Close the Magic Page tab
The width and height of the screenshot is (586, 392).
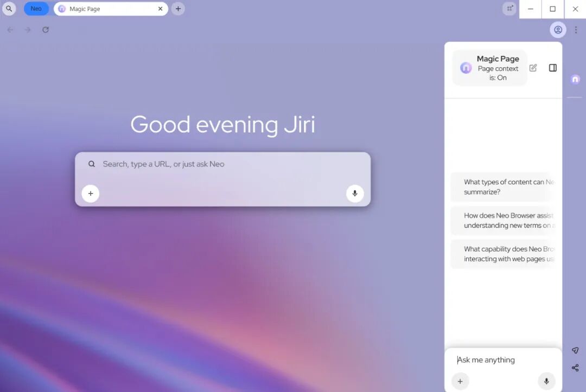coord(160,9)
